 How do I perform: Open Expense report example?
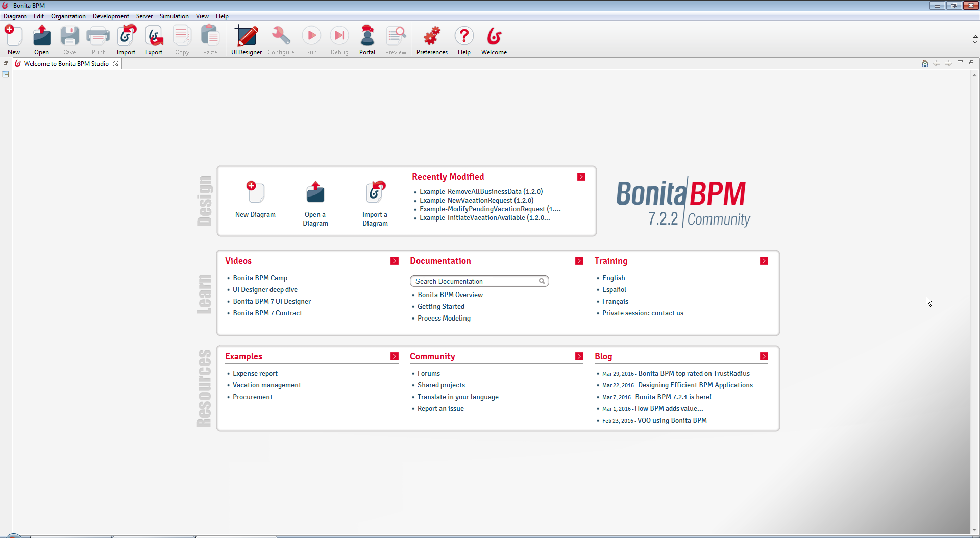[255, 373]
